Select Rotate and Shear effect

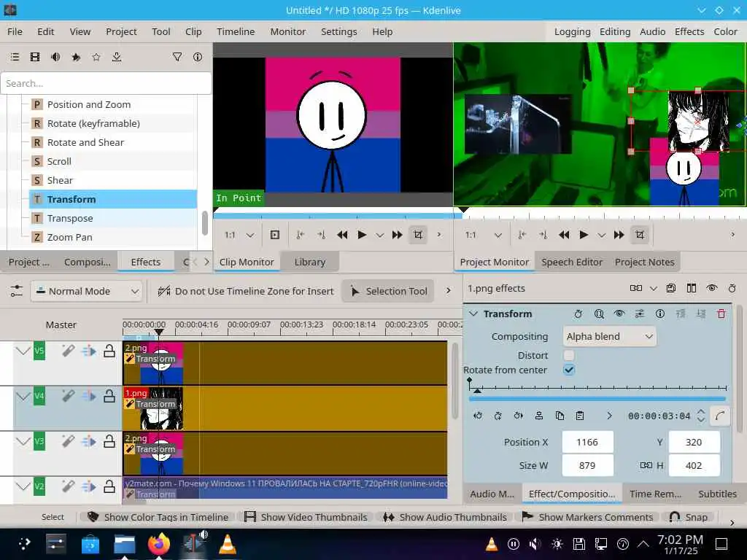[85, 142]
